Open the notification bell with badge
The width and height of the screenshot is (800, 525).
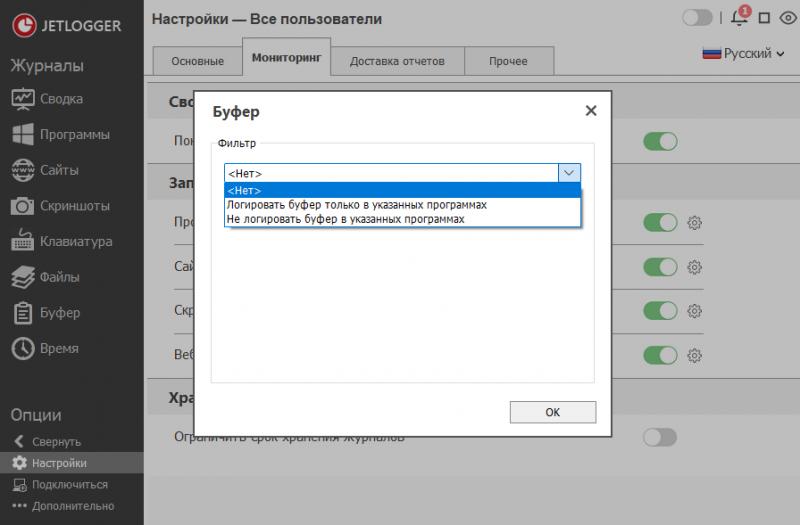739,18
